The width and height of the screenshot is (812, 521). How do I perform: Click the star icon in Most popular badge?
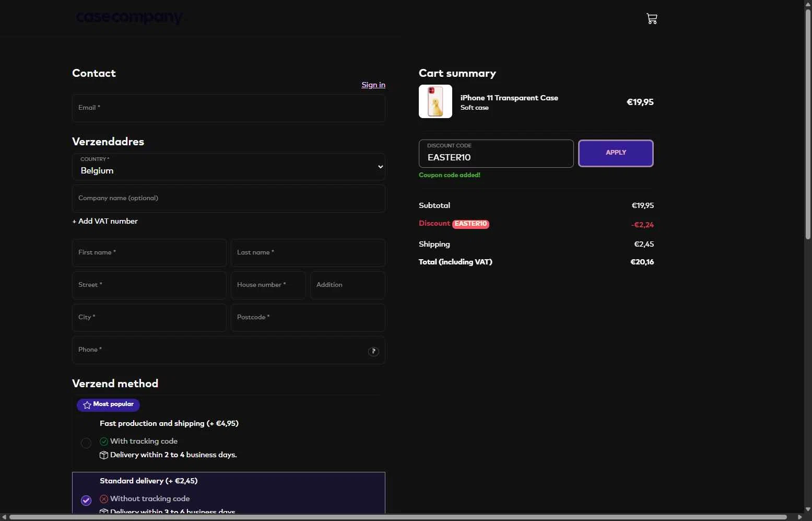(87, 405)
